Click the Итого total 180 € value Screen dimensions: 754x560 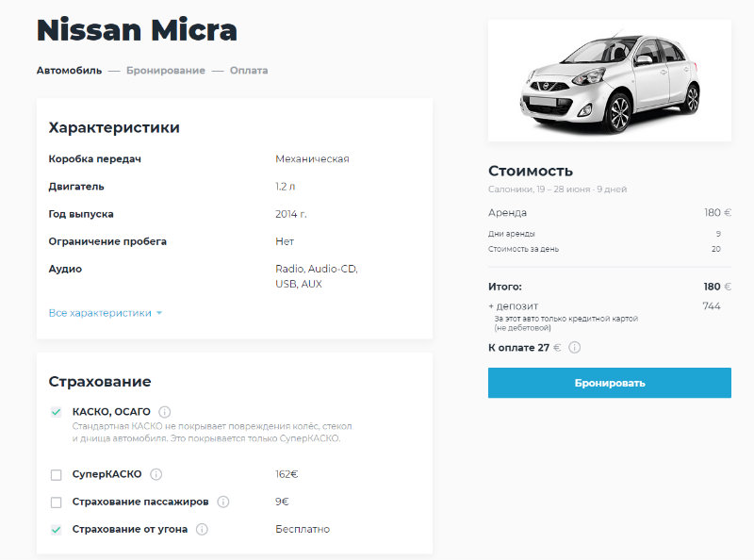click(716, 287)
